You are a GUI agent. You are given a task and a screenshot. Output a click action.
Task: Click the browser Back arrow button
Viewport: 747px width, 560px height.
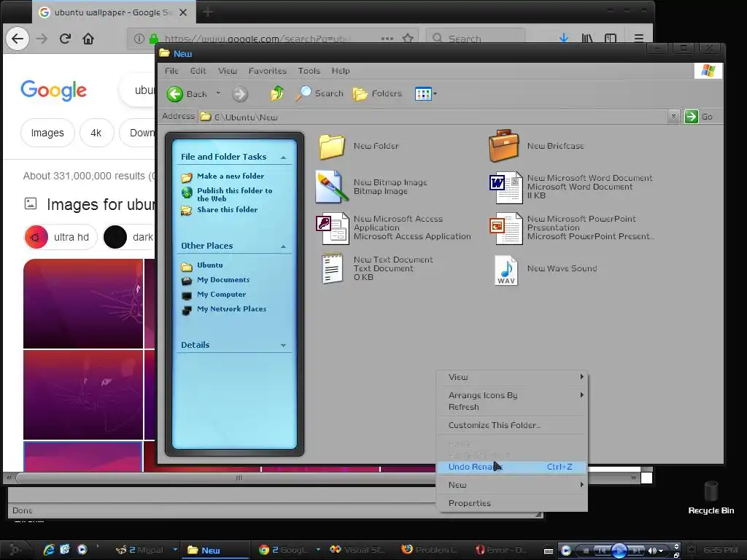point(18,39)
